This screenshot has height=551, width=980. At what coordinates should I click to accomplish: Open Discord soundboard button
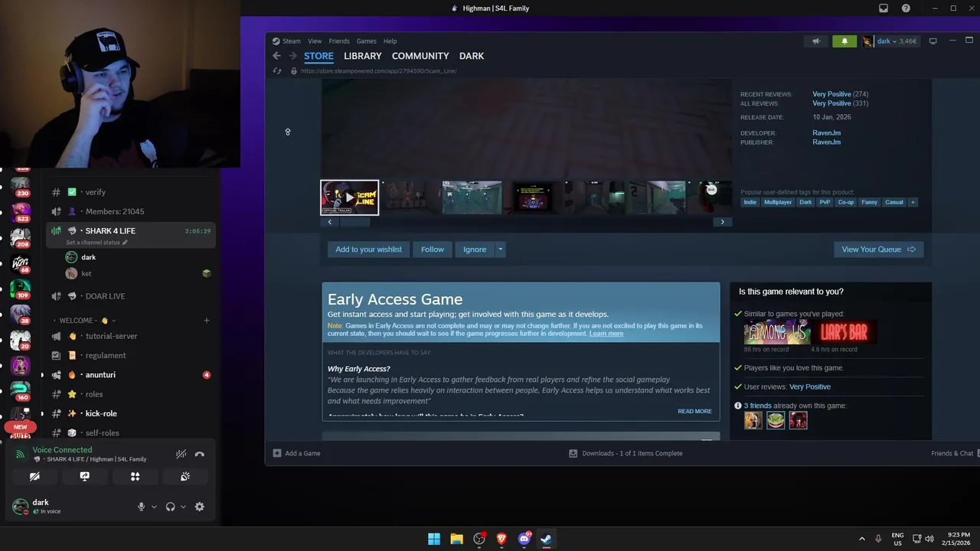pos(185,476)
